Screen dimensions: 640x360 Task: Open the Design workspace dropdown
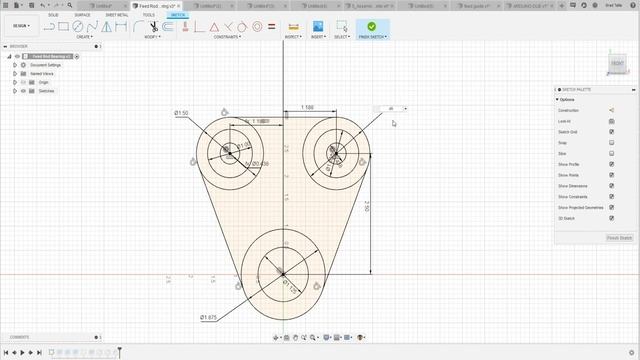point(21,26)
